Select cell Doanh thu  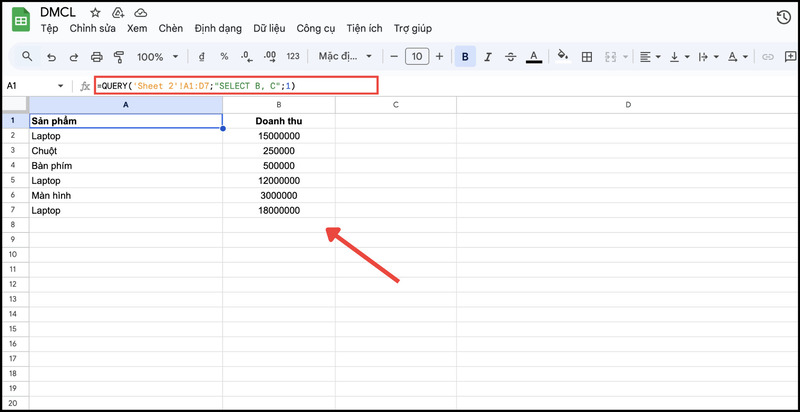click(x=279, y=121)
